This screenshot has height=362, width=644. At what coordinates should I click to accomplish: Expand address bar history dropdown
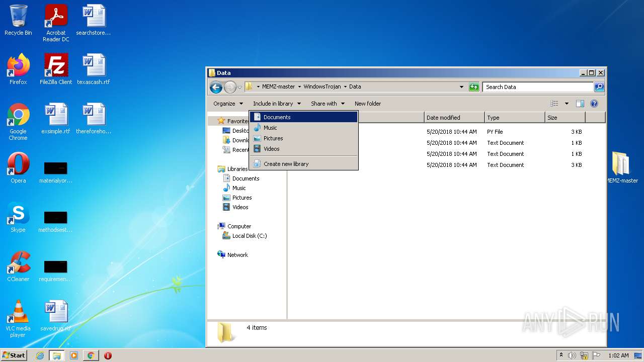point(462,87)
